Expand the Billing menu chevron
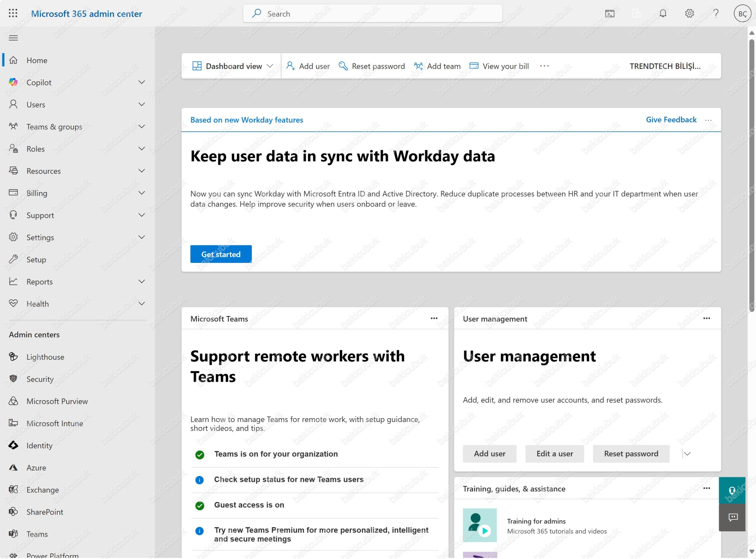 142,193
